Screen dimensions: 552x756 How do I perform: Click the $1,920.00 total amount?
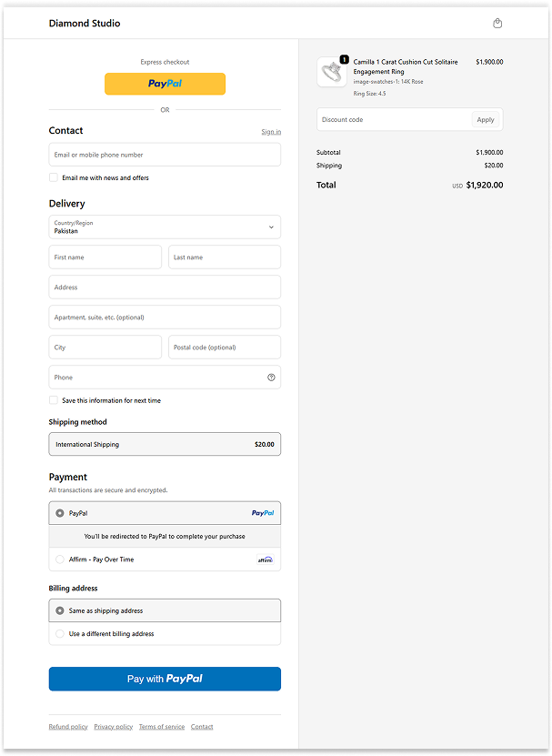[x=485, y=186]
